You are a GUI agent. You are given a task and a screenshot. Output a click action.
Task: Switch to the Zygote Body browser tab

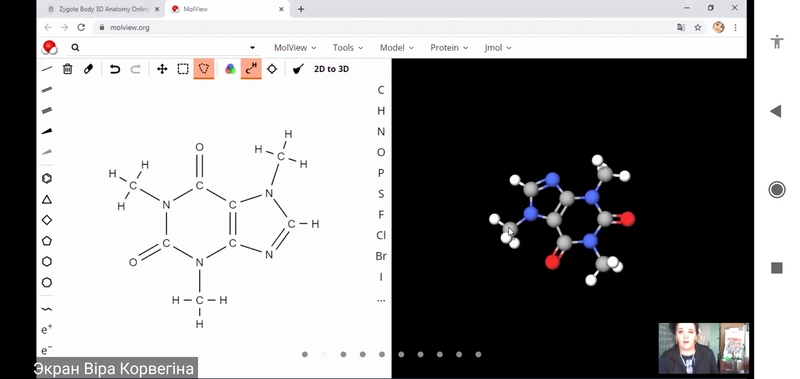[x=104, y=9]
